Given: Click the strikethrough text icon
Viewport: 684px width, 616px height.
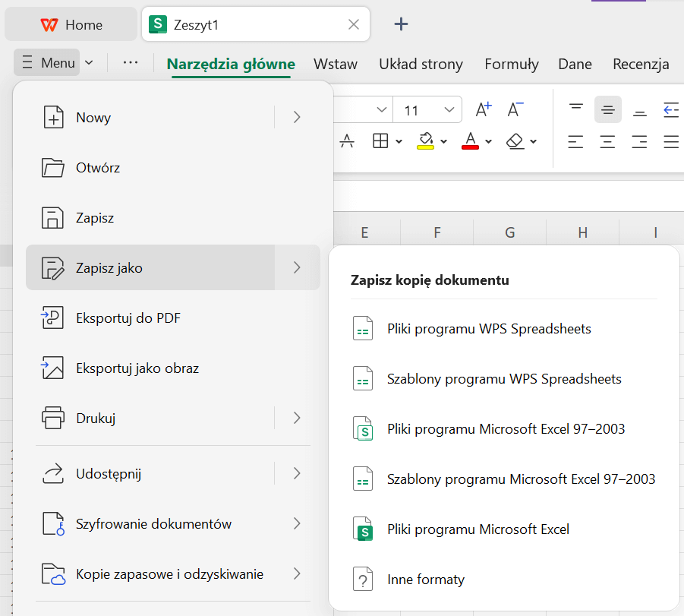Looking at the screenshot, I should [x=347, y=141].
